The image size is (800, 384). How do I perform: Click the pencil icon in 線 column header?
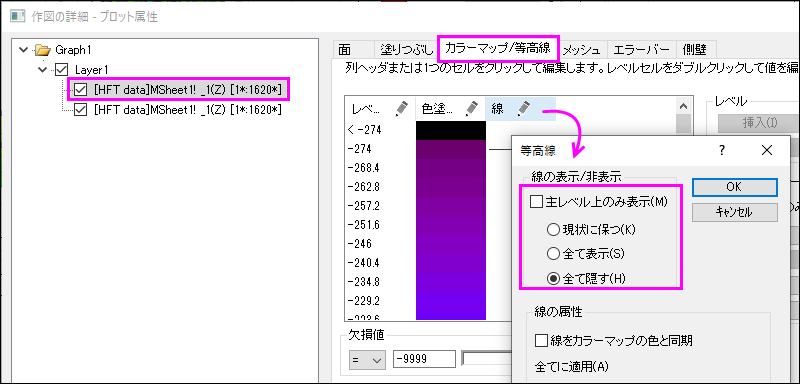point(524,108)
